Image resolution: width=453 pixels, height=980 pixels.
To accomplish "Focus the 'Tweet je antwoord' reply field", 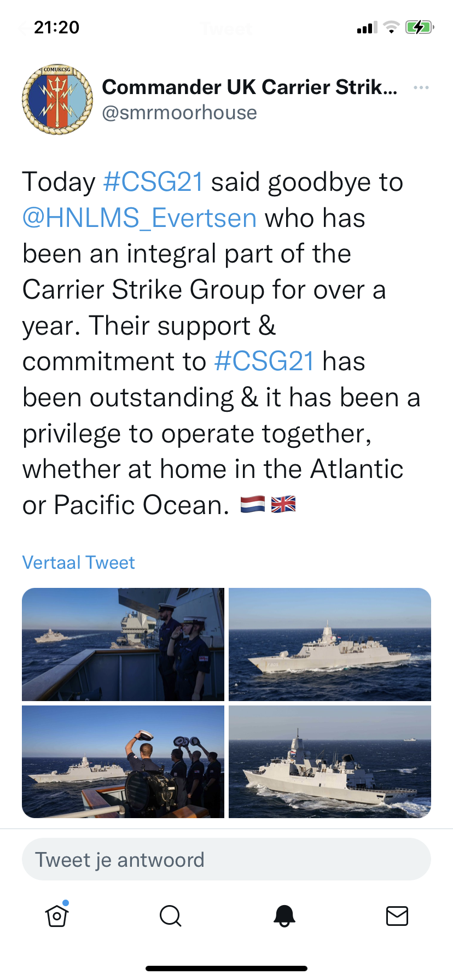I will (x=226, y=860).
